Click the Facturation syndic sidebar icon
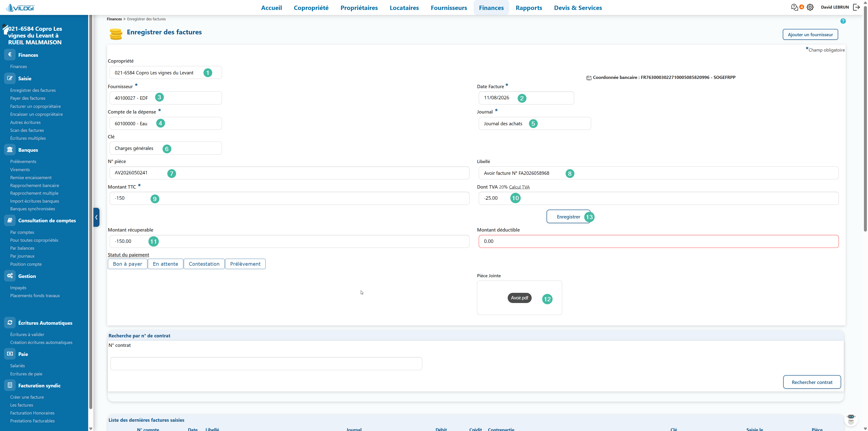868x431 pixels. [x=10, y=385]
